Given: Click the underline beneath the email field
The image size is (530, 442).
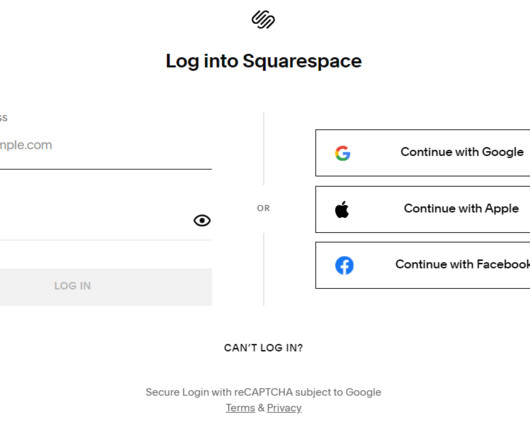Looking at the screenshot, I should point(106,169).
